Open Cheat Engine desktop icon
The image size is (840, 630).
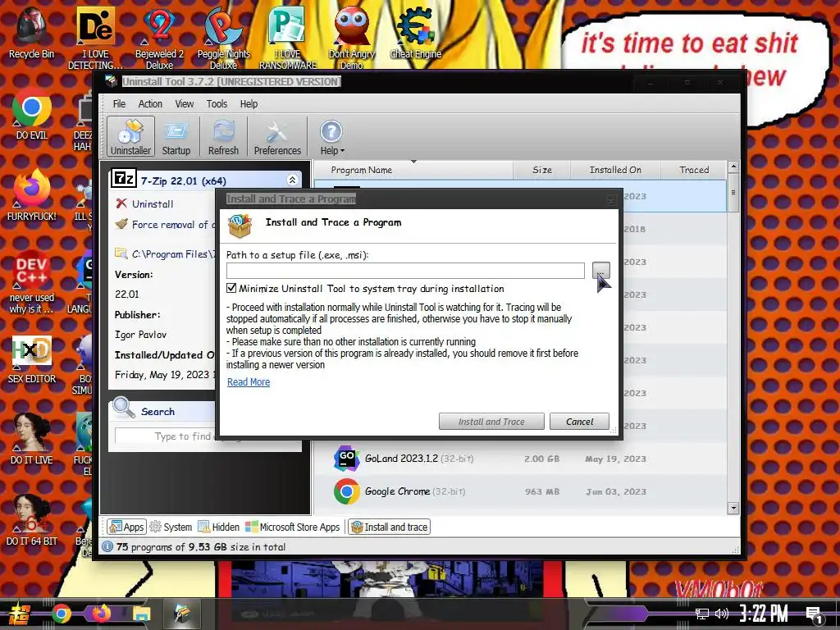click(x=416, y=33)
